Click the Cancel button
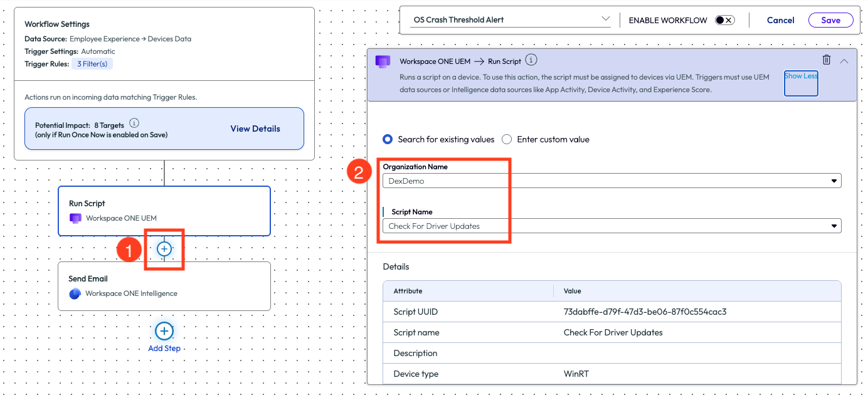Image resolution: width=868 pixels, height=400 pixels. pyautogui.click(x=780, y=20)
